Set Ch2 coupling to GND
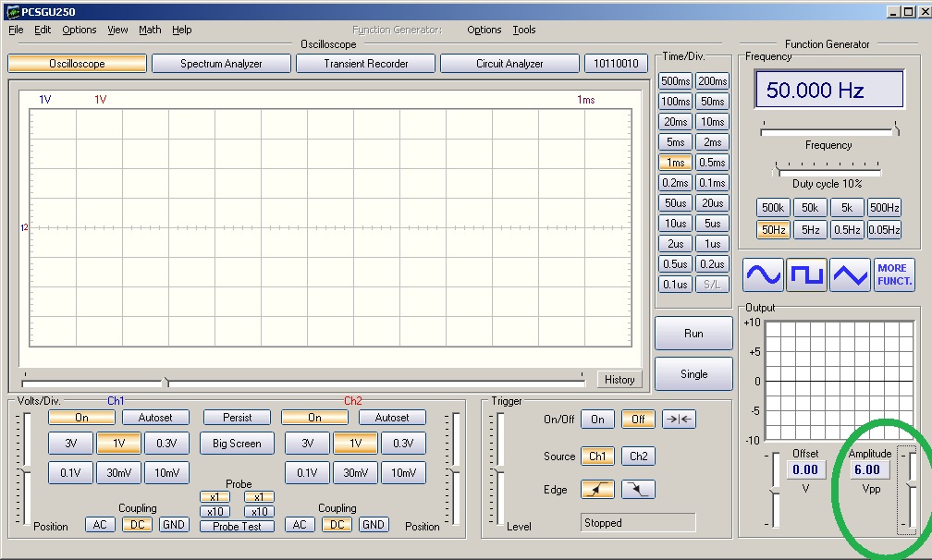Screen dimensions: 932x560 tap(374, 525)
